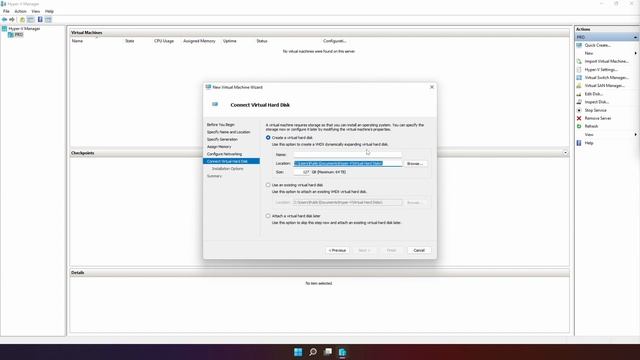Click the Import Virtual Machine icon
The height and width of the screenshot is (360, 640).
click(579, 61)
